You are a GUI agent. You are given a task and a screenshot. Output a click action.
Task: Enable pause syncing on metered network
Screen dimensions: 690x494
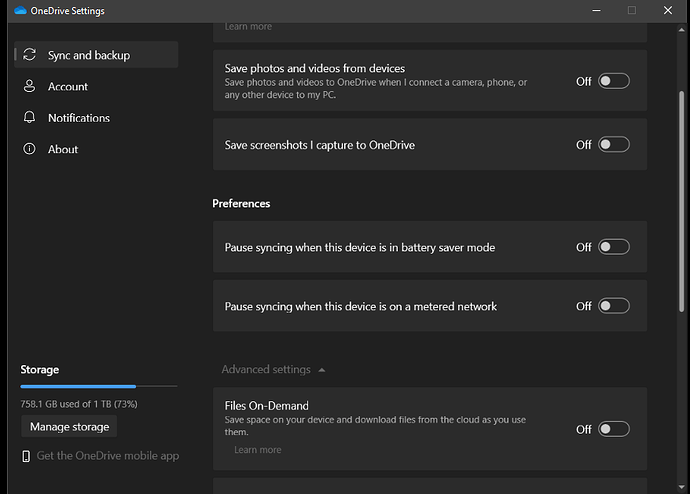click(x=614, y=306)
